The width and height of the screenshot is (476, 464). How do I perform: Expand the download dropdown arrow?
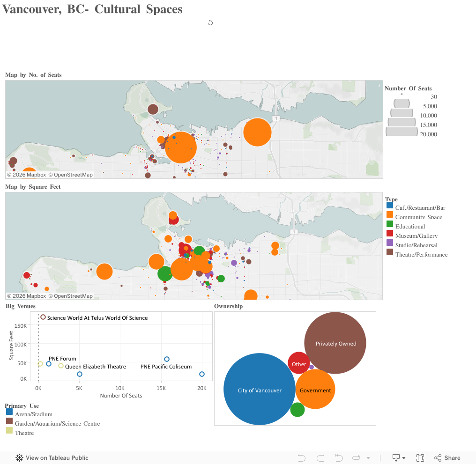404,458
